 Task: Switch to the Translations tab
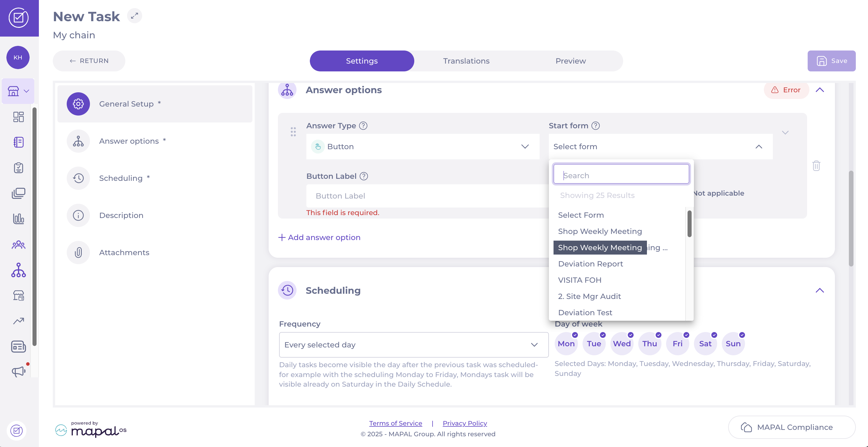coord(466,61)
